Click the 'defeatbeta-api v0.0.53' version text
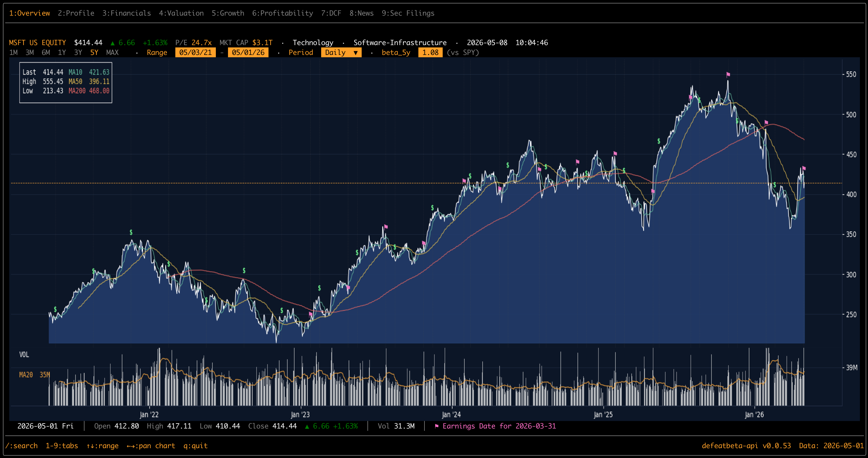868x458 pixels. [x=746, y=446]
